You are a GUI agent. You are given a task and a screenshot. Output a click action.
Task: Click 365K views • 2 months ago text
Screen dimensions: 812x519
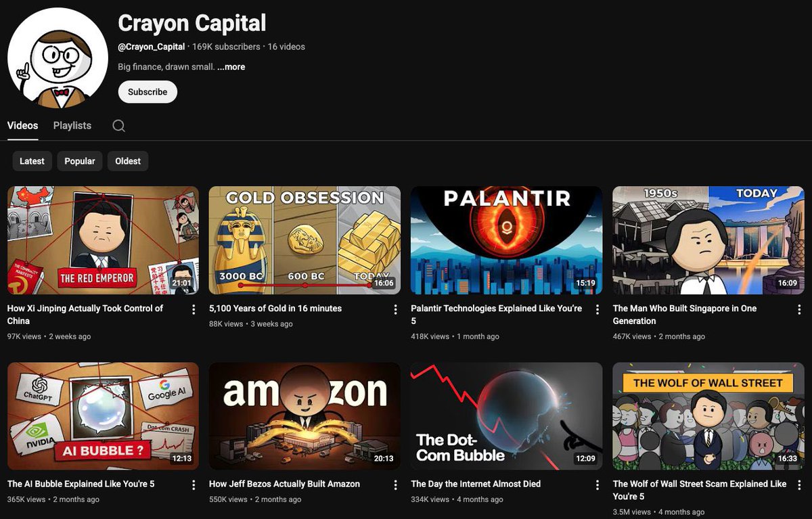click(53, 499)
